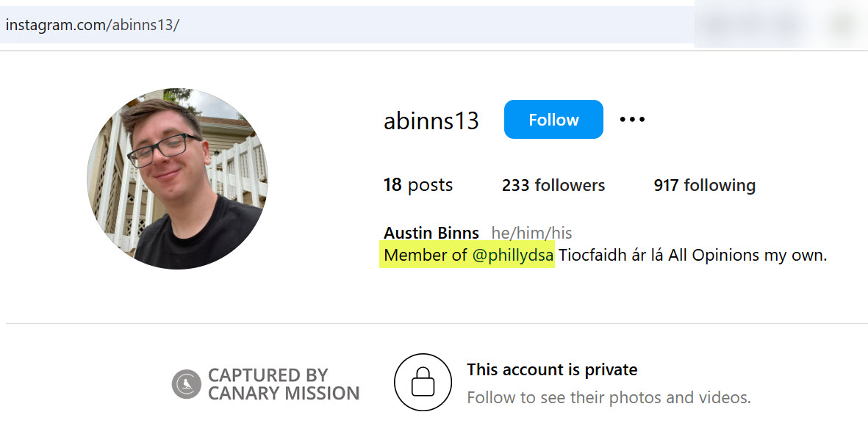868x423 pixels.
Task: Click the abinns13 username heading
Action: click(431, 120)
